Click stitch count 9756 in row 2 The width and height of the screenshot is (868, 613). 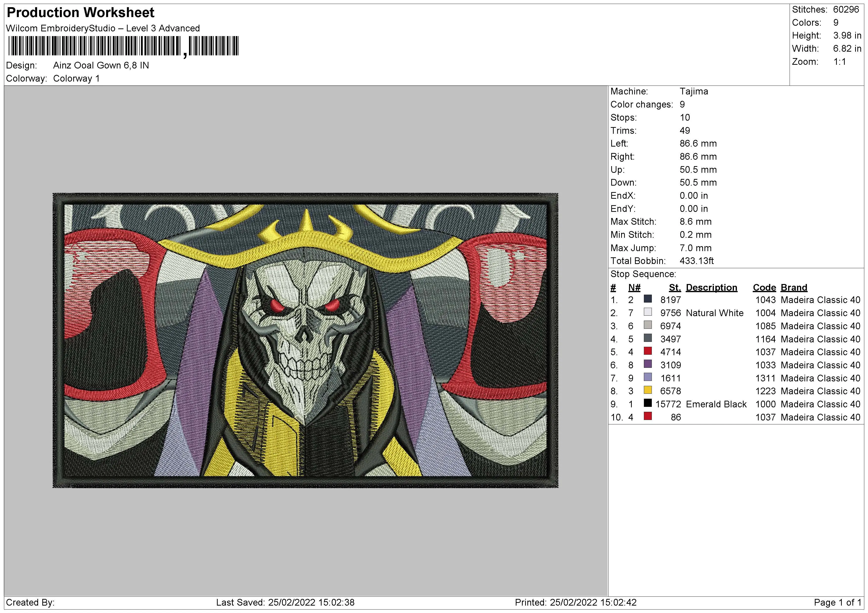coord(670,313)
